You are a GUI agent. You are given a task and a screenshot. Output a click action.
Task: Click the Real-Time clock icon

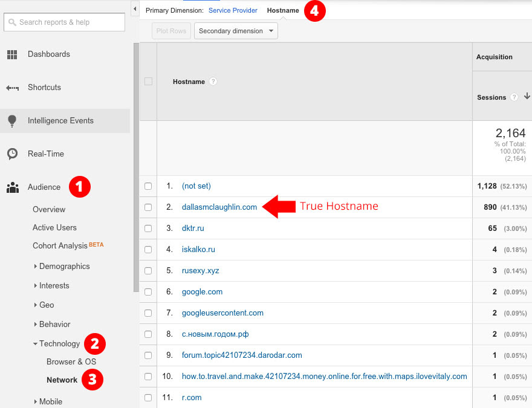(12, 154)
